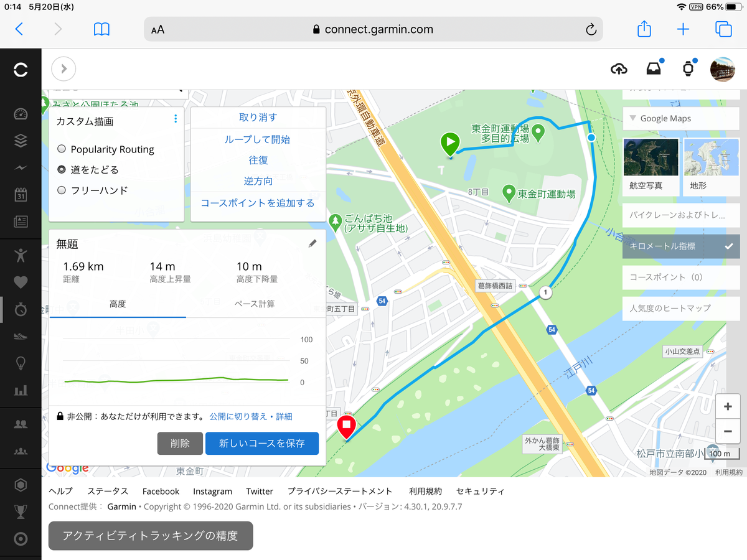Click 新しいコースを保存 button
This screenshot has height=560, width=747.
click(262, 444)
